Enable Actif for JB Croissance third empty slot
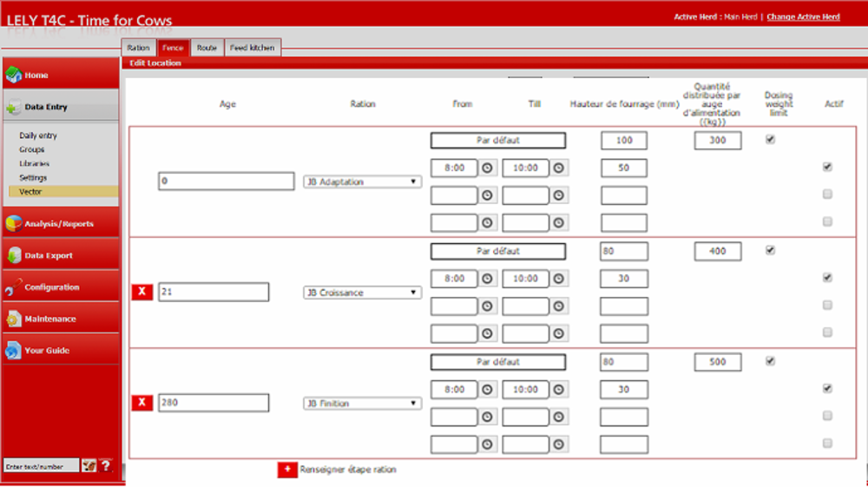The width and height of the screenshot is (868, 487). click(x=827, y=332)
